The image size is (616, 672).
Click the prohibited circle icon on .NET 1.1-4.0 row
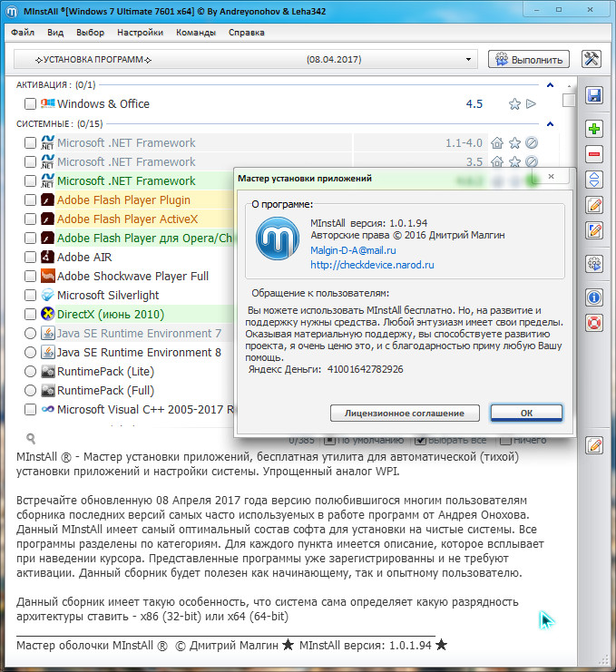click(532, 142)
